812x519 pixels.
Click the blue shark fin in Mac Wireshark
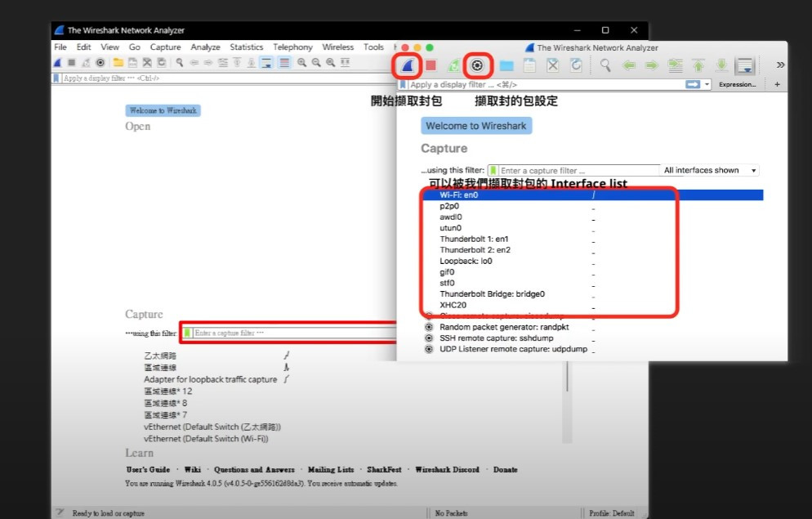click(x=408, y=65)
